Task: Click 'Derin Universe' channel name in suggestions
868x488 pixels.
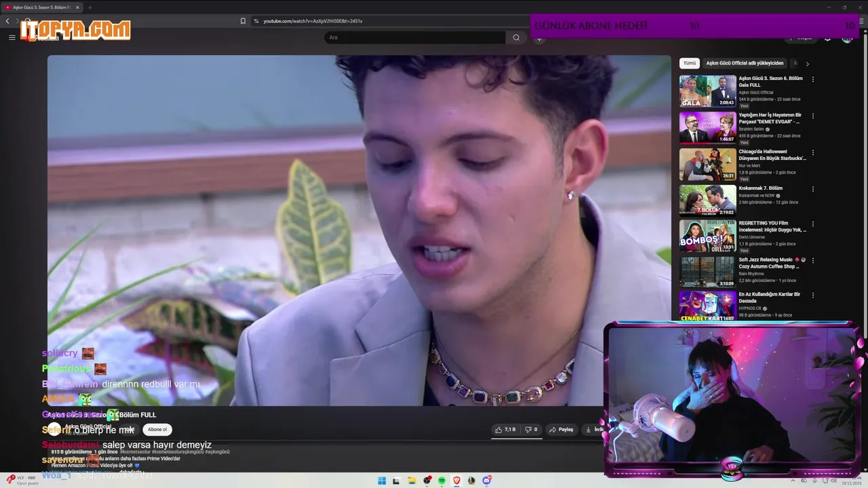Action: tap(752, 237)
